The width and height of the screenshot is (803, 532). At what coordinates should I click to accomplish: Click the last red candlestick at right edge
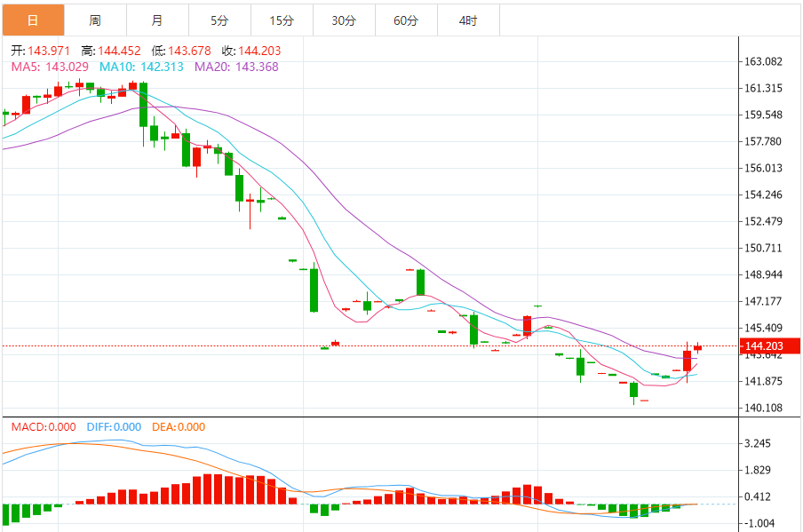pos(697,348)
